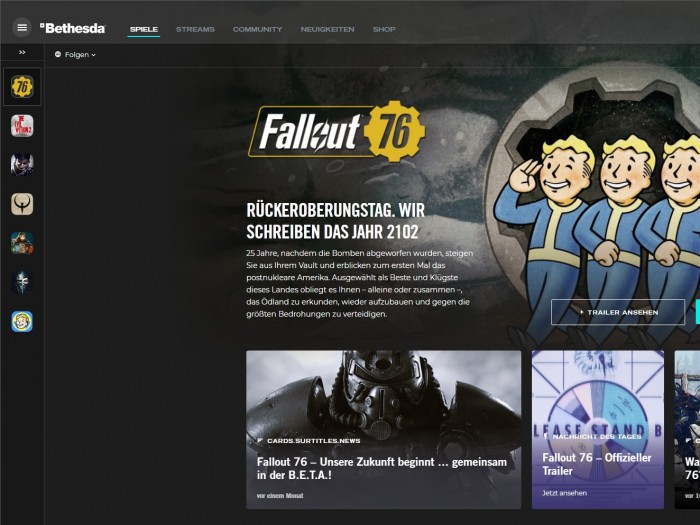Image resolution: width=700 pixels, height=525 pixels.
Task: Expand the sidebar with double-chevron arrow
Action: point(22,52)
